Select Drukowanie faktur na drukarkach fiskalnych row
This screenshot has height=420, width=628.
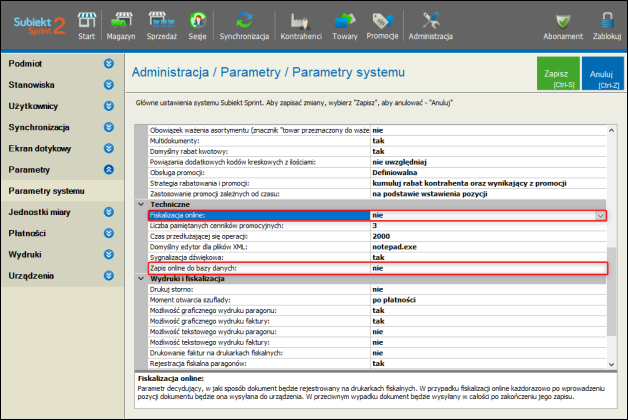point(377,353)
